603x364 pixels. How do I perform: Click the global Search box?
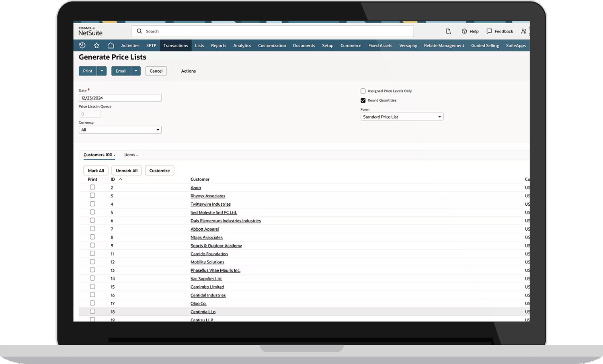(x=273, y=31)
